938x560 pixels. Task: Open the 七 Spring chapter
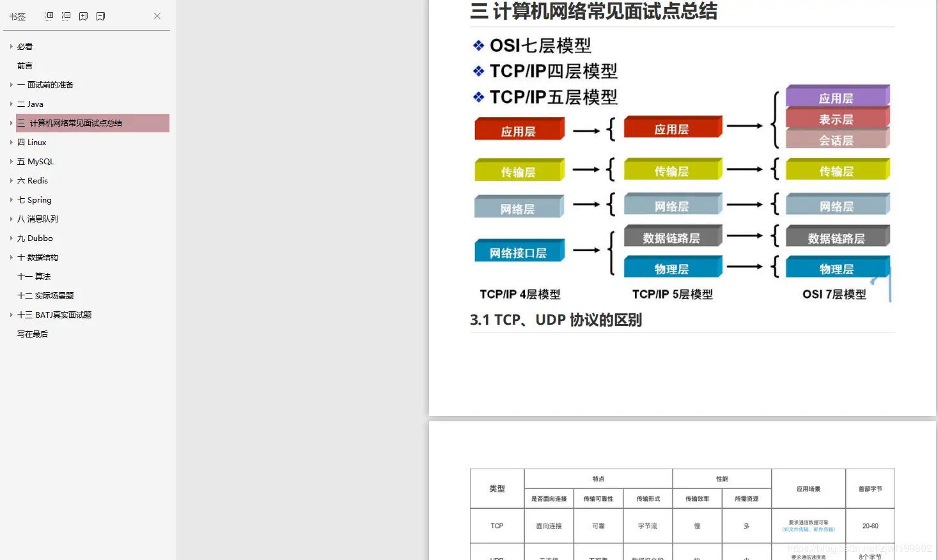tap(34, 199)
